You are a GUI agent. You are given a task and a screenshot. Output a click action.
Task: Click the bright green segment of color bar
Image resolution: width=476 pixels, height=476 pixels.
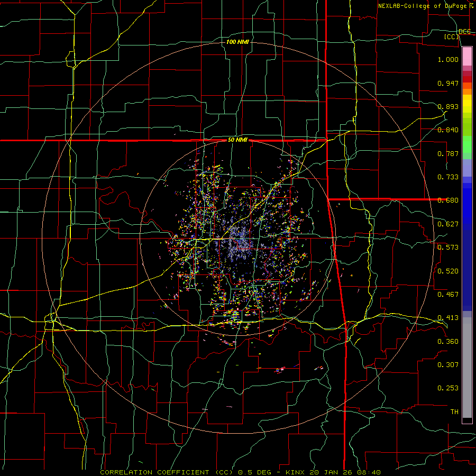[x=467, y=144]
